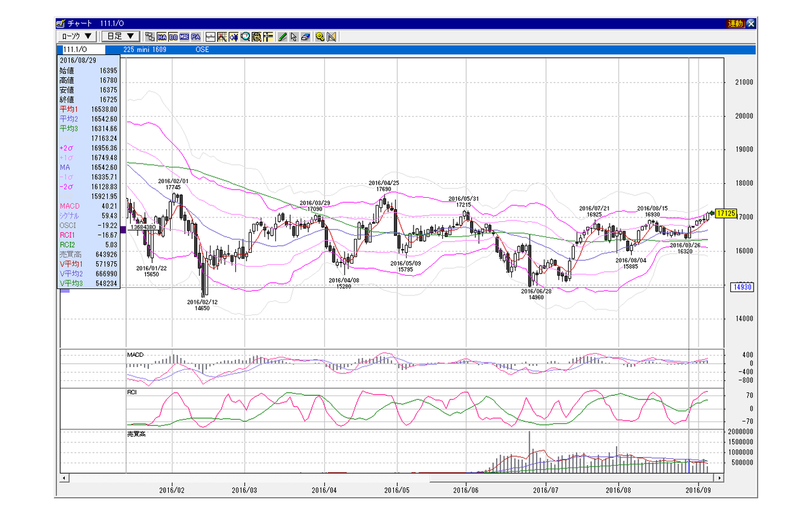Image resolution: width=812 pixels, height=514 pixels.
Task: Click the triangle ruler icon in toolbar
Action: [x=332, y=37]
